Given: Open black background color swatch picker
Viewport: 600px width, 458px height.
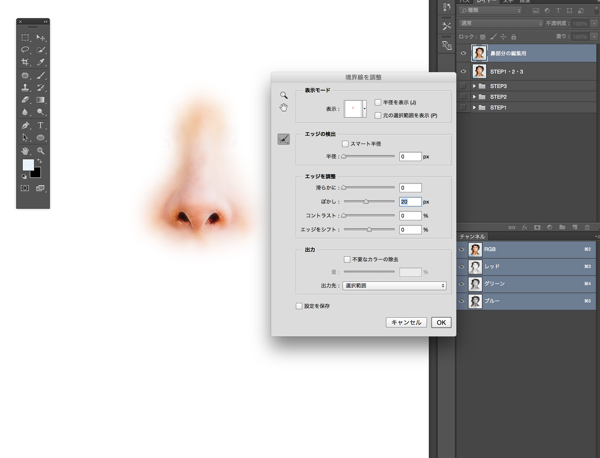Looking at the screenshot, I should coord(37,174).
